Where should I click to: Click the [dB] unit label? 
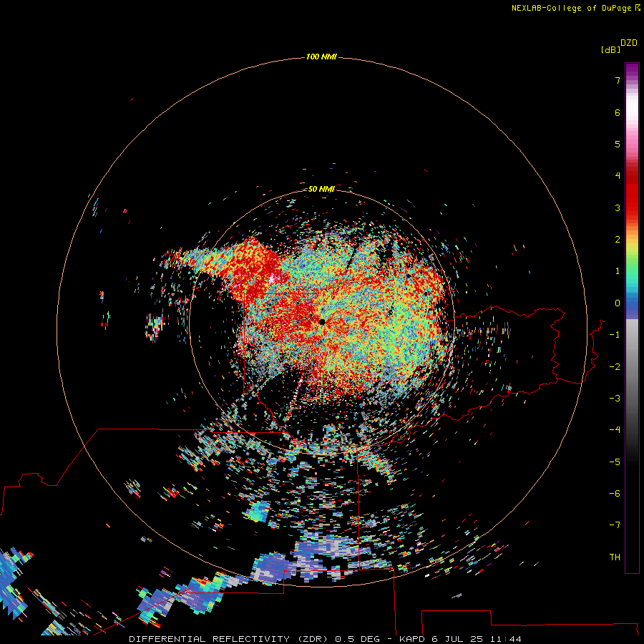(610, 49)
